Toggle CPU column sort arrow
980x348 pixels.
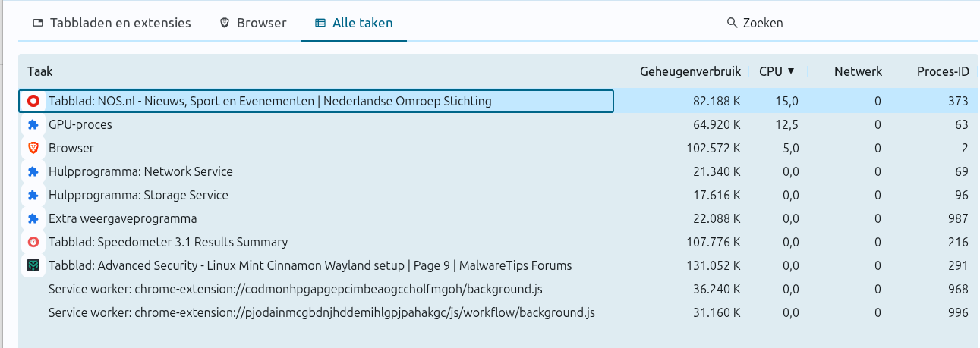point(791,71)
